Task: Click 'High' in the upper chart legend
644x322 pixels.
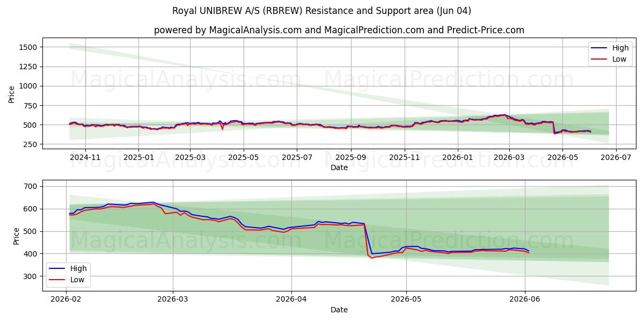Action: tap(620, 48)
